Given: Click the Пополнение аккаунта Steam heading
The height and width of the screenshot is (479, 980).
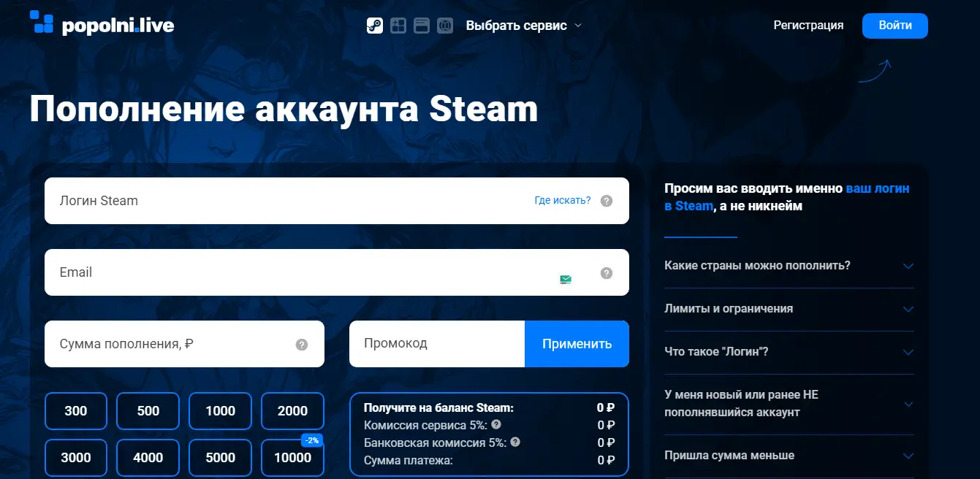Looking at the screenshot, I should coord(284,110).
